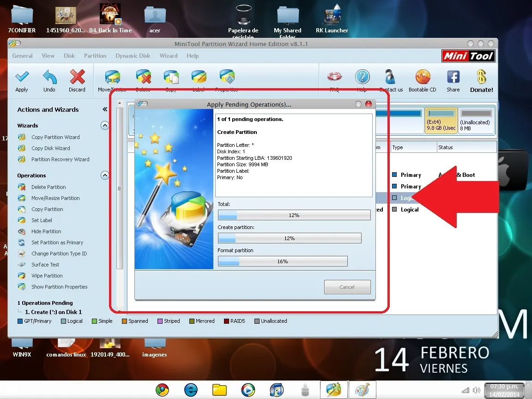Open the RK Launcher desktop icon
The width and height of the screenshot is (532, 399).
(332, 18)
